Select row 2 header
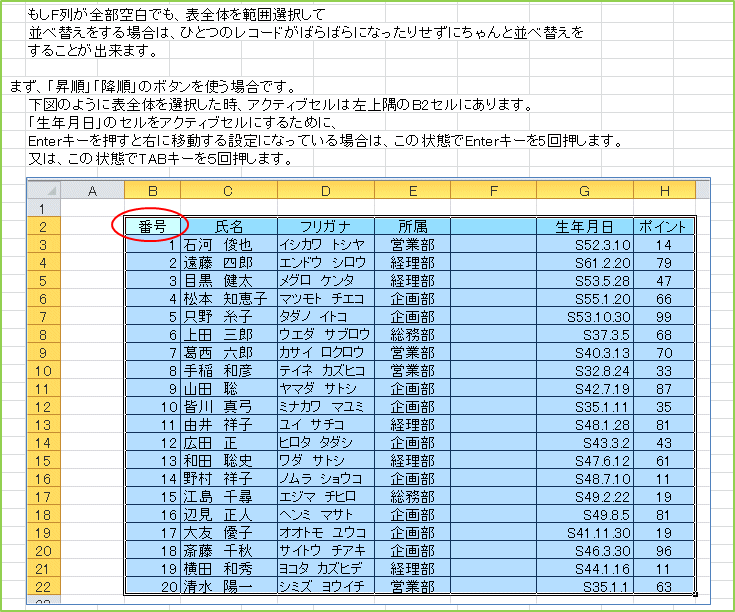The height and width of the screenshot is (612, 735). tap(44, 226)
